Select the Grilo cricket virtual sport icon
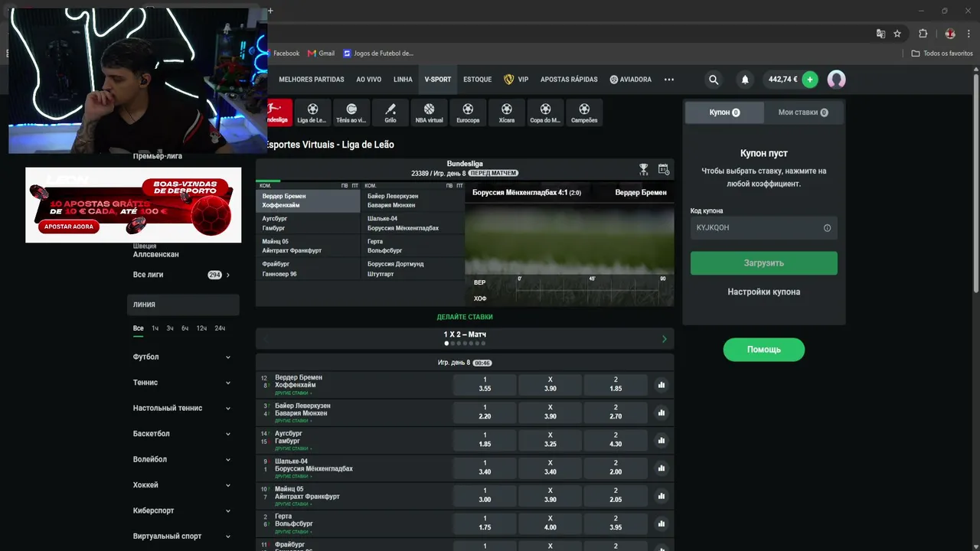The image size is (980, 551). click(x=390, y=112)
